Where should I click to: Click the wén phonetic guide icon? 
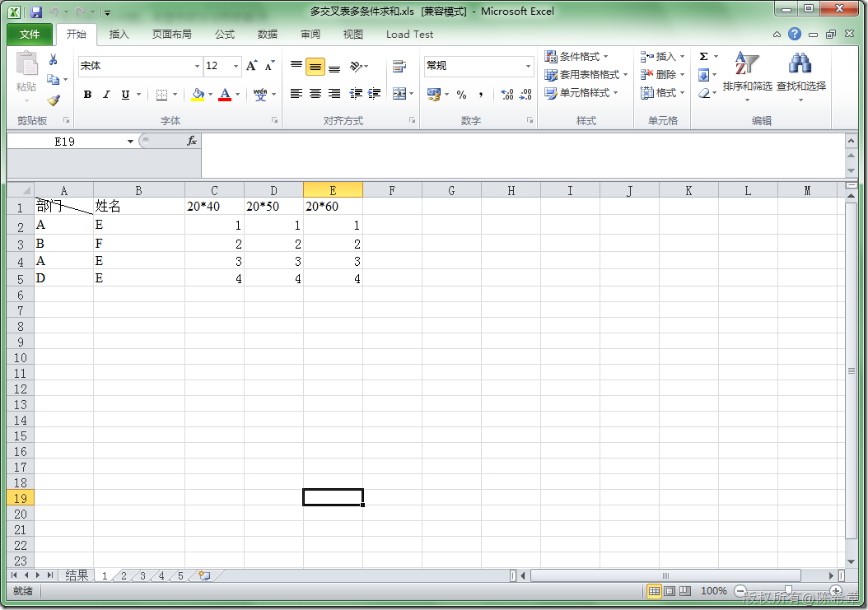(260, 95)
